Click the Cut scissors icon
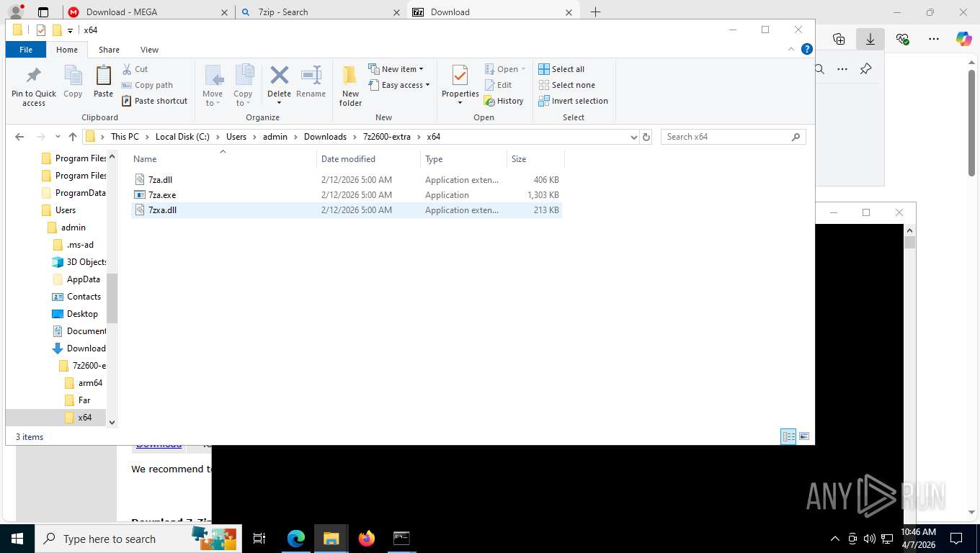Image resolution: width=980 pixels, height=553 pixels. click(127, 69)
